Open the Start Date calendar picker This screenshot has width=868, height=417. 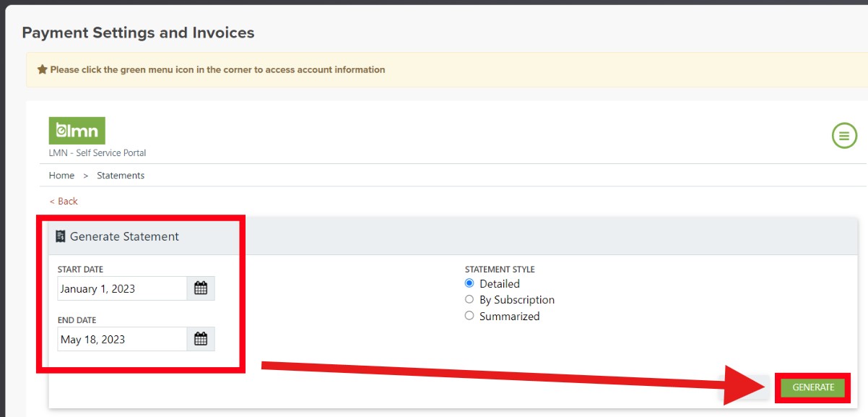(201, 288)
